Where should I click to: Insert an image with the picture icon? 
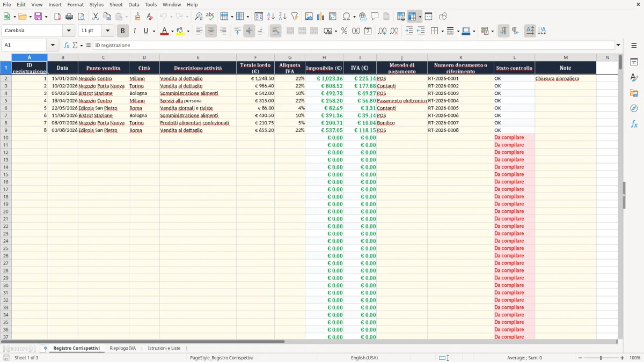tap(309, 17)
